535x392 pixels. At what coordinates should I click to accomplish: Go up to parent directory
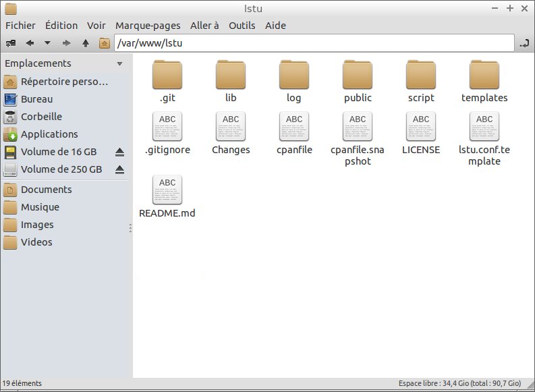[x=86, y=43]
